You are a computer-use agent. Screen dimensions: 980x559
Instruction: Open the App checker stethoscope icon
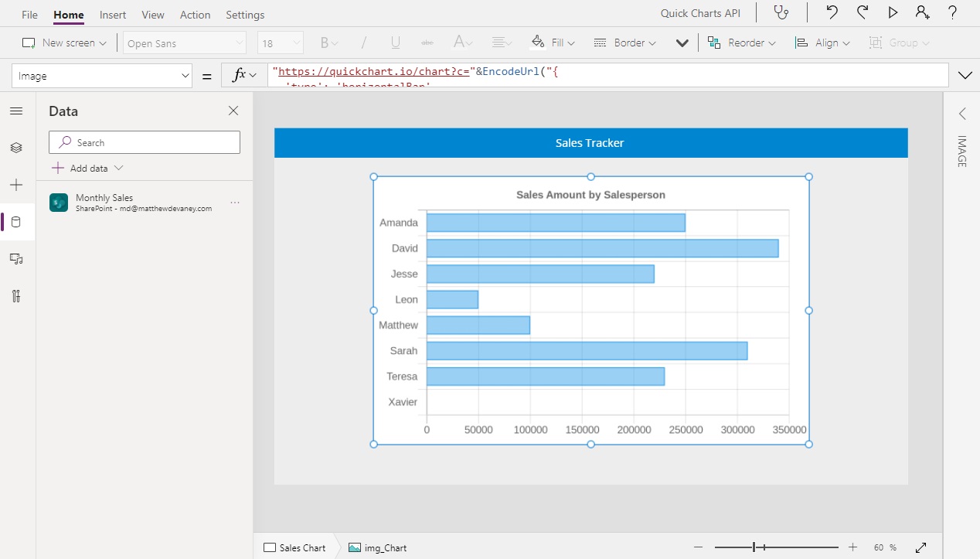click(x=782, y=12)
